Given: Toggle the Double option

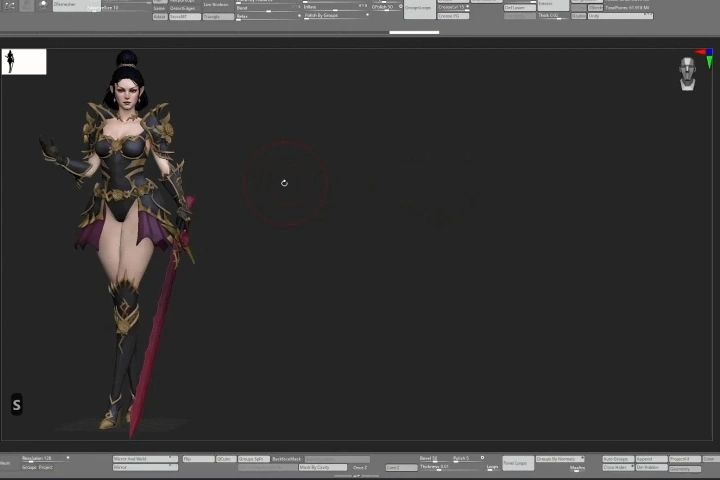Looking at the screenshot, I should click(578, 16).
